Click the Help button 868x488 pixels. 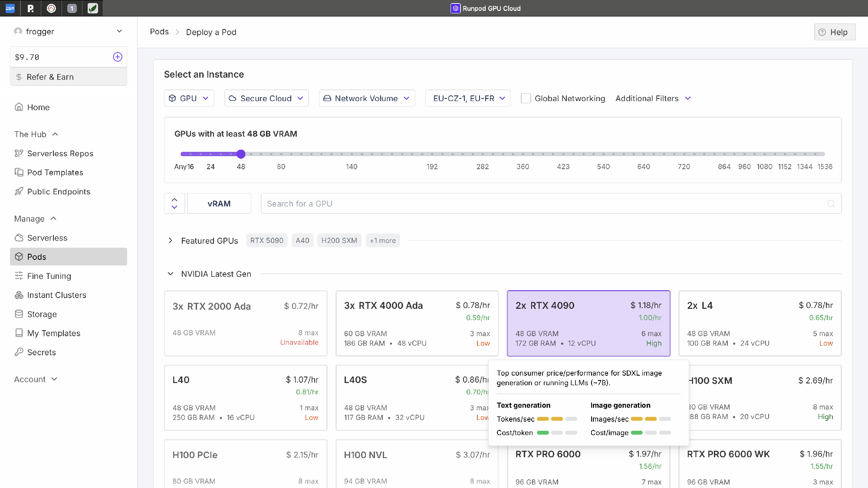point(834,32)
